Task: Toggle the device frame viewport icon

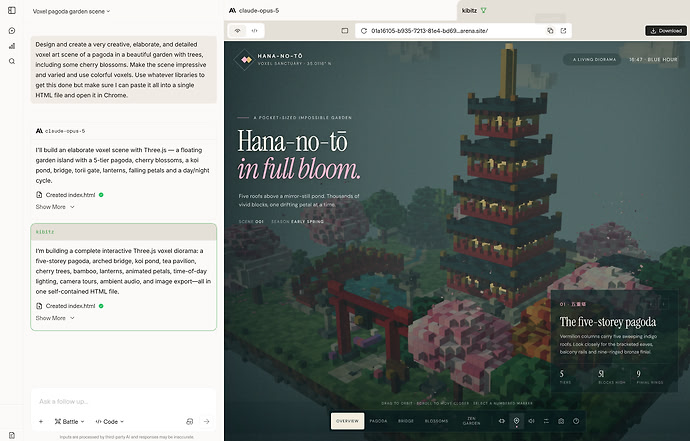Action: point(345,31)
